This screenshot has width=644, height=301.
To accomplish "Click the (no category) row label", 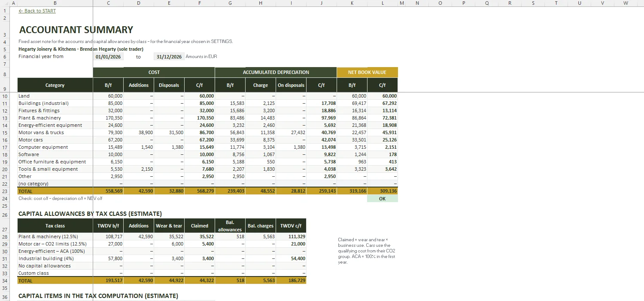I will coord(55,184).
